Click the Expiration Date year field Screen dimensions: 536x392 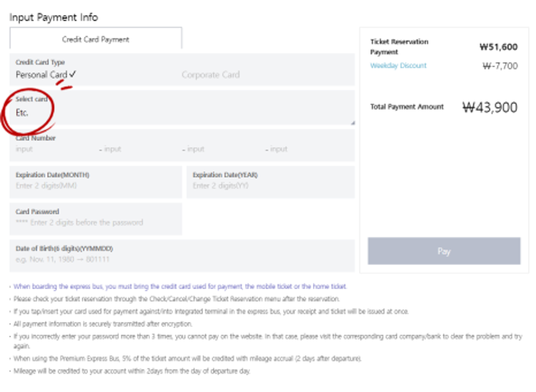[x=270, y=182]
